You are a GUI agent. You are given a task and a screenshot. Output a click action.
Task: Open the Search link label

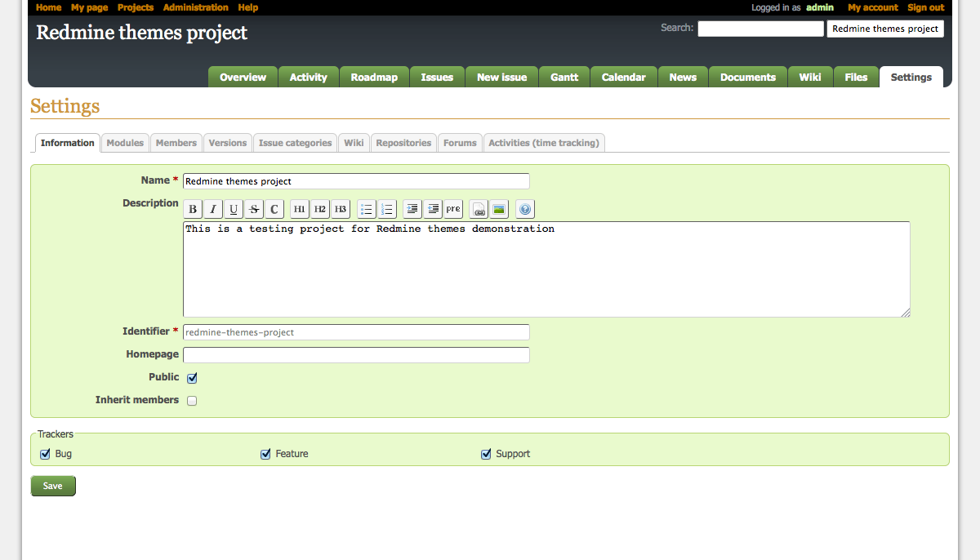tap(676, 28)
